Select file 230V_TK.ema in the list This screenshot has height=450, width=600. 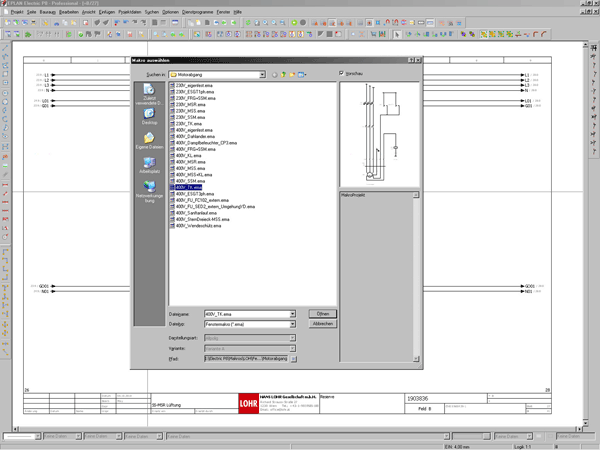pos(189,123)
